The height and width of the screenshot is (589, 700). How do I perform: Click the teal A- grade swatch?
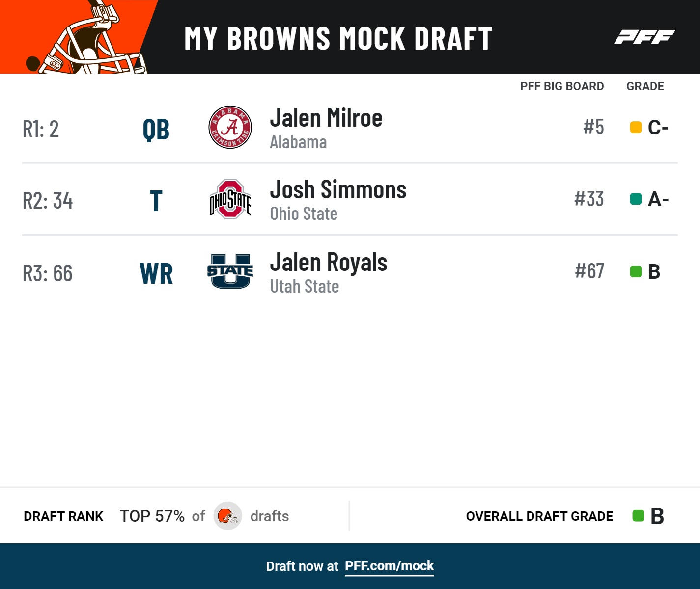pos(636,199)
